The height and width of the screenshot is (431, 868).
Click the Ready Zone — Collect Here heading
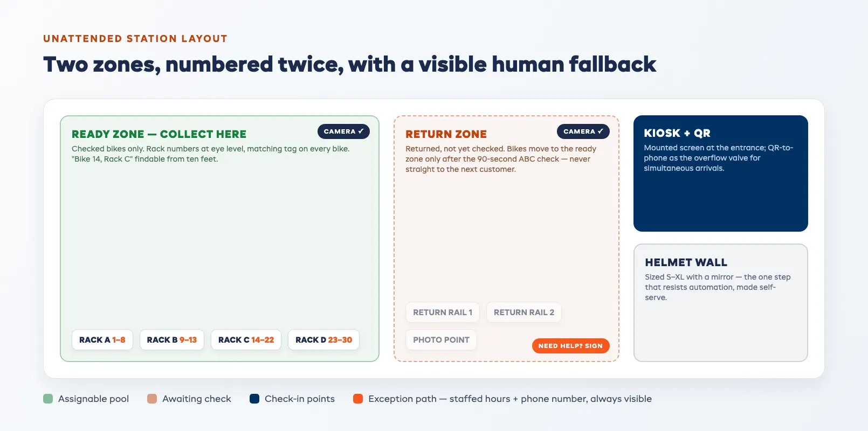(159, 134)
